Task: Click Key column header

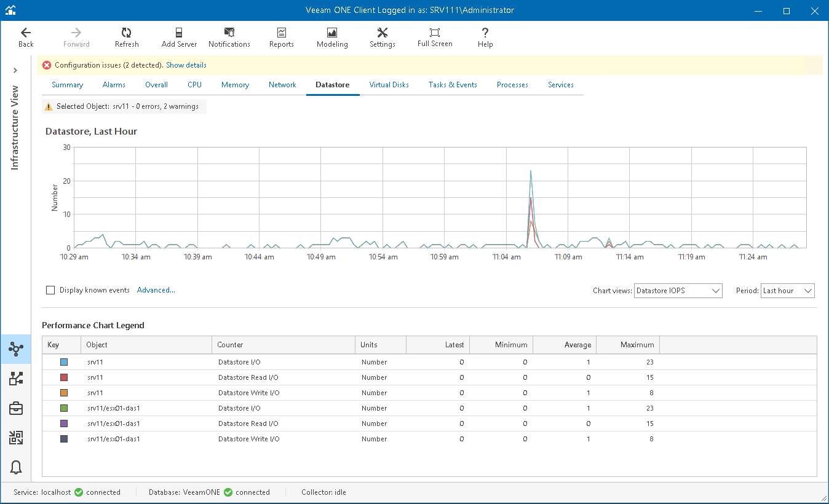Action: (61, 345)
